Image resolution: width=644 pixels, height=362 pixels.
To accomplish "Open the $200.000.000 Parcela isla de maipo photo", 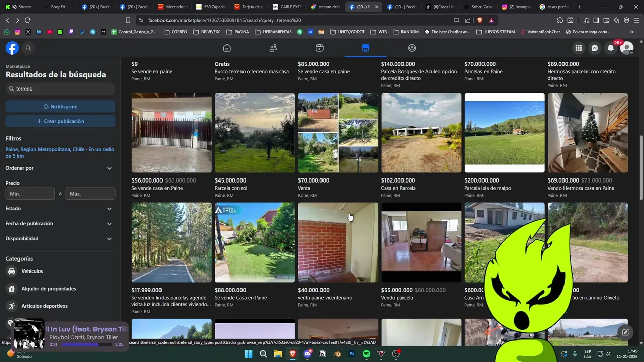I will coord(505,133).
